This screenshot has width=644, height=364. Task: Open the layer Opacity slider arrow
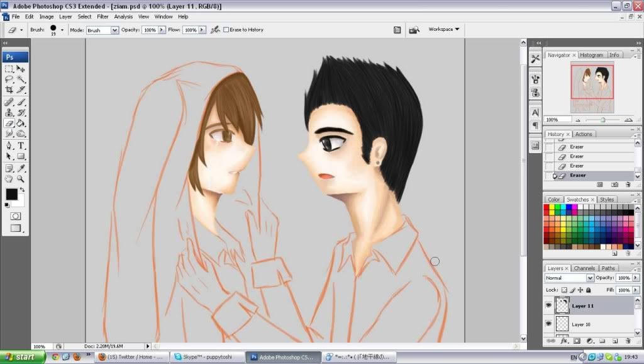click(x=636, y=278)
